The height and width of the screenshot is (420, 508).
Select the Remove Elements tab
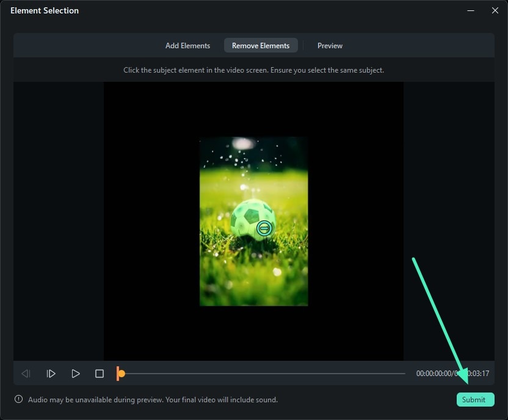tap(261, 45)
